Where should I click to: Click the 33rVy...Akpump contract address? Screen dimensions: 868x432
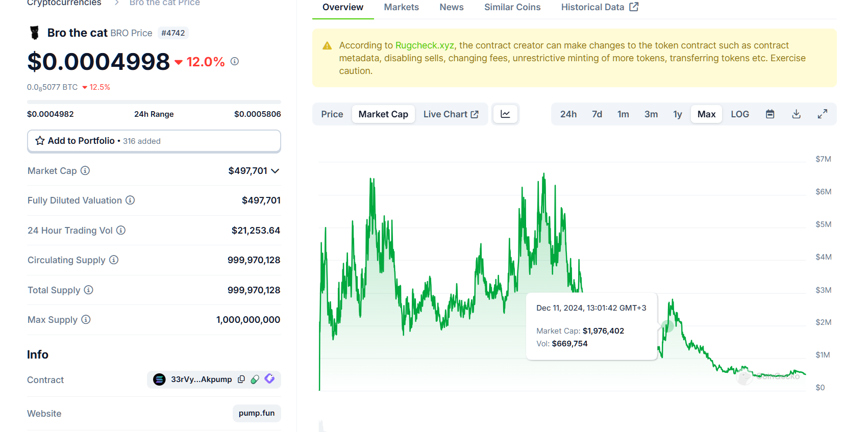[201, 379]
